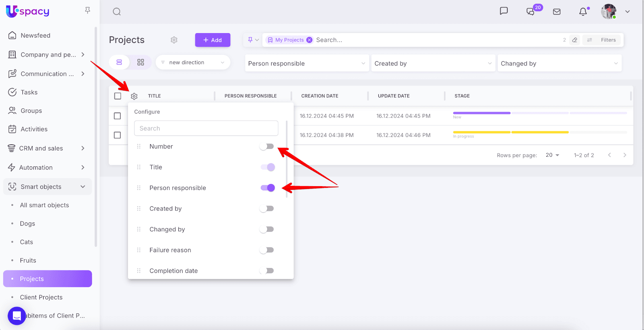Open the mail envelope icon
This screenshot has width=644, height=330.
pyautogui.click(x=557, y=12)
